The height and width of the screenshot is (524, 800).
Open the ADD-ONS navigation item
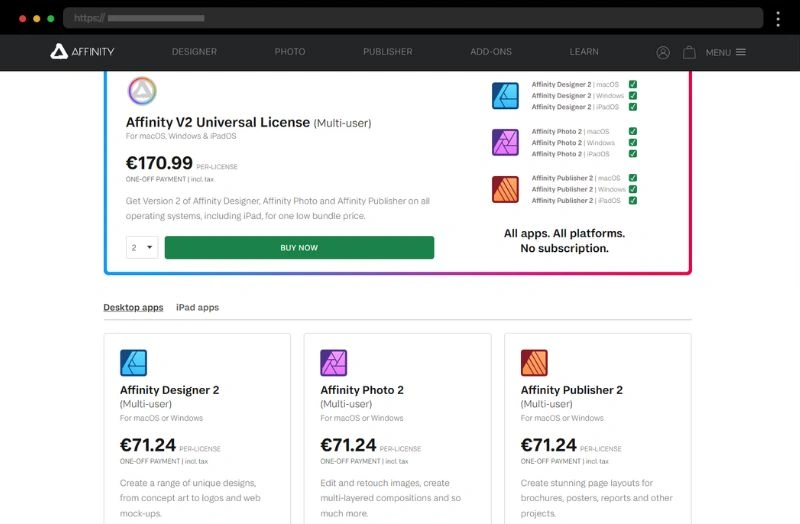491,52
